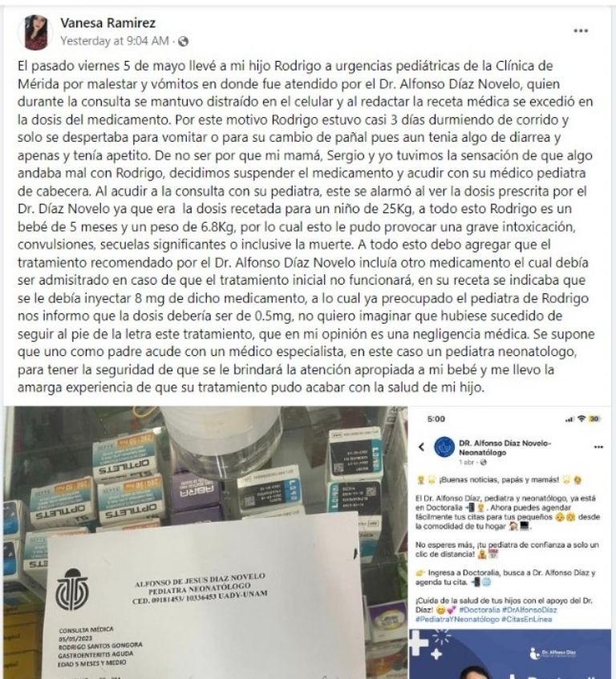
Task: Click Dr. Alfonso Díaz Novelo page avatar
Action: pyautogui.click(x=444, y=447)
